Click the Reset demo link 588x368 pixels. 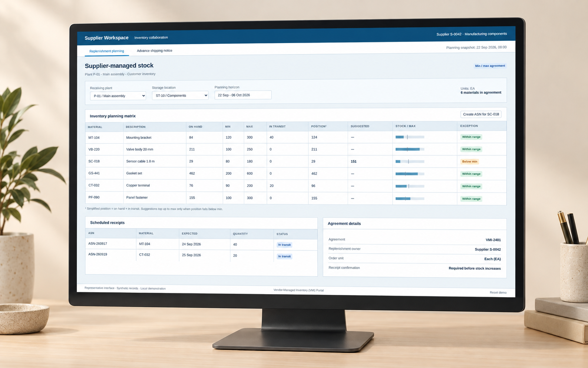coord(498,292)
